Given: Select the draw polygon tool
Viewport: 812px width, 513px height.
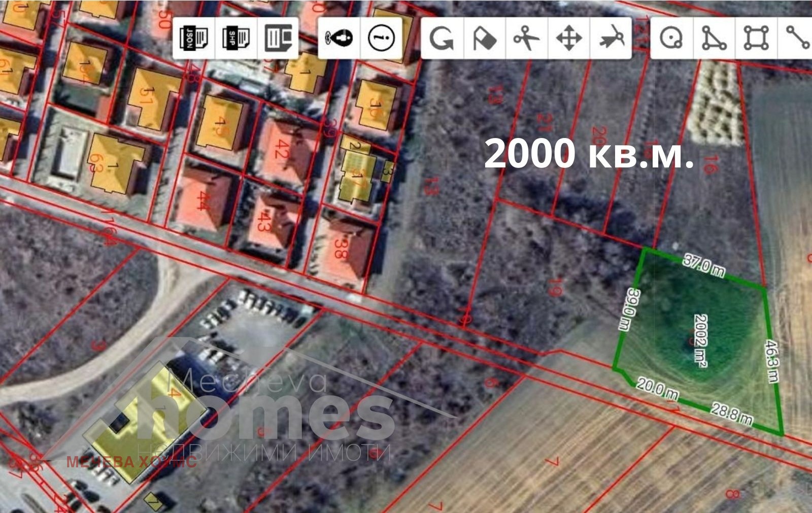Looking at the screenshot, I should coord(714,38).
